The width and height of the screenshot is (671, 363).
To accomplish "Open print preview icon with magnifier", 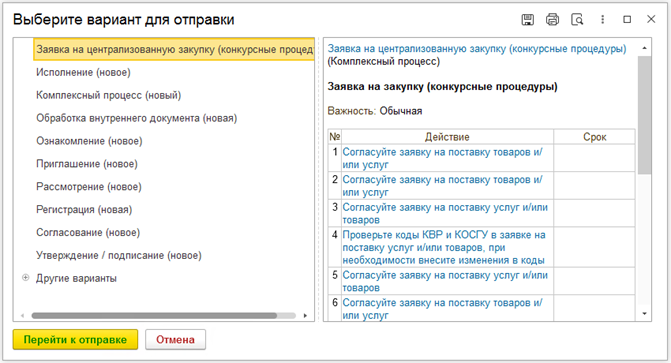I will (577, 20).
